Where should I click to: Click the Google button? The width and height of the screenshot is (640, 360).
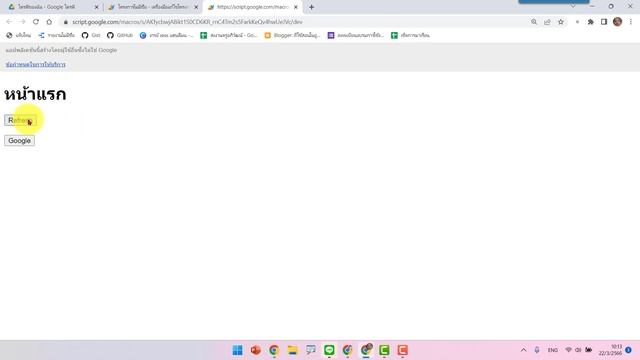coord(20,141)
